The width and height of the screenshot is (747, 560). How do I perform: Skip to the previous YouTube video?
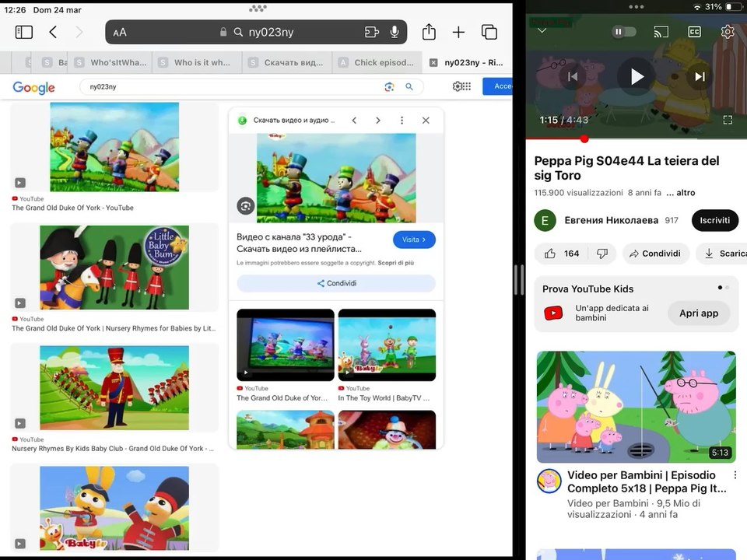(x=573, y=77)
